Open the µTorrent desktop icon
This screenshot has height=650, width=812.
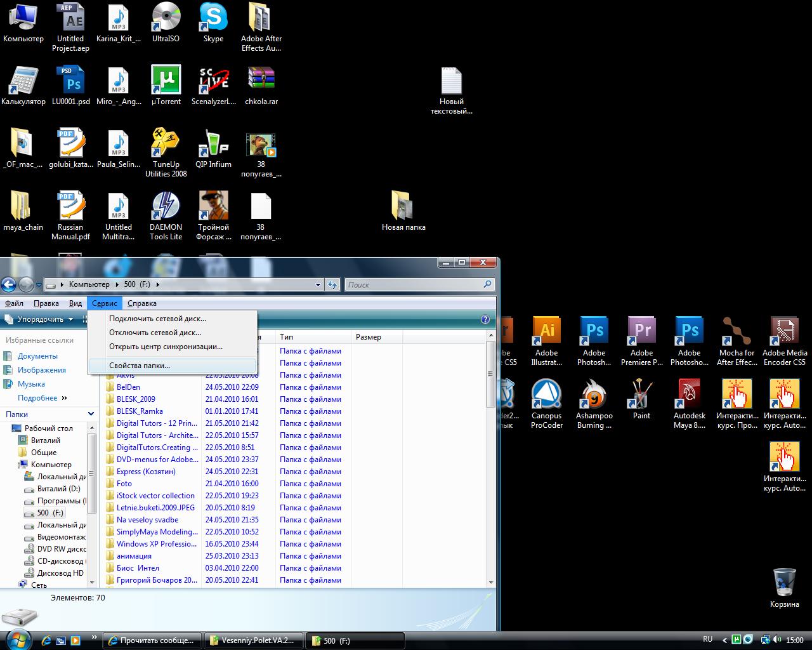point(166,86)
